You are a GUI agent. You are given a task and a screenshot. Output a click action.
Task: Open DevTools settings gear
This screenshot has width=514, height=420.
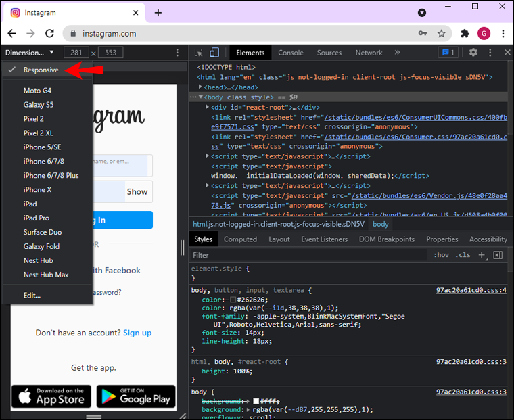473,53
